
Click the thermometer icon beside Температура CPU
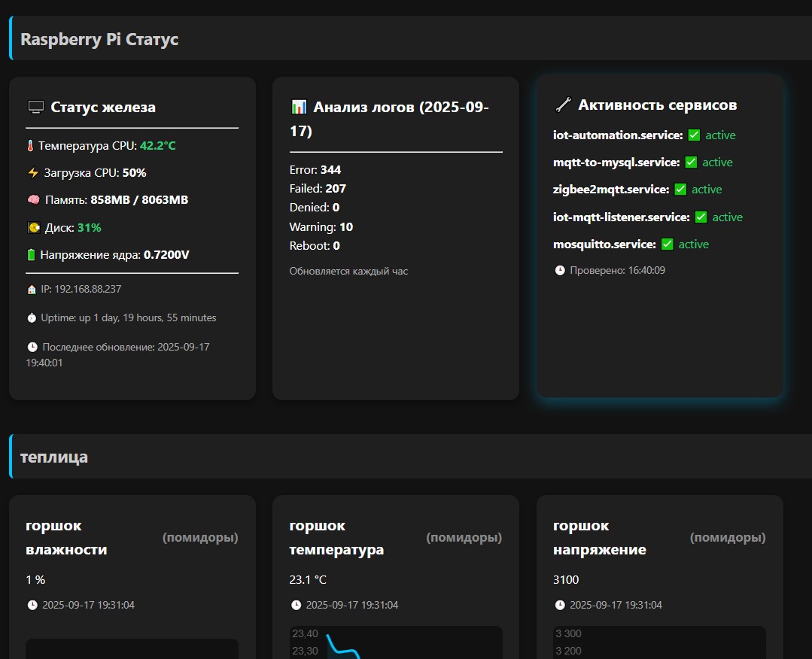coord(30,146)
